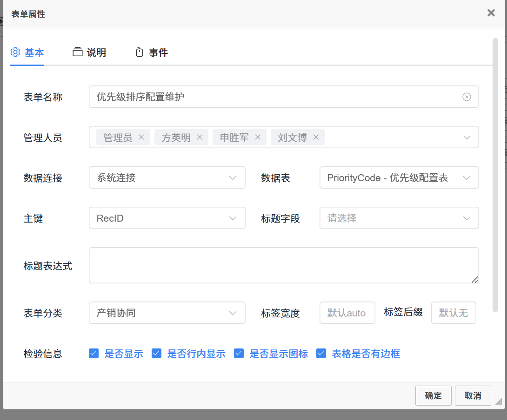Remove the 管理员 tag

click(x=141, y=138)
